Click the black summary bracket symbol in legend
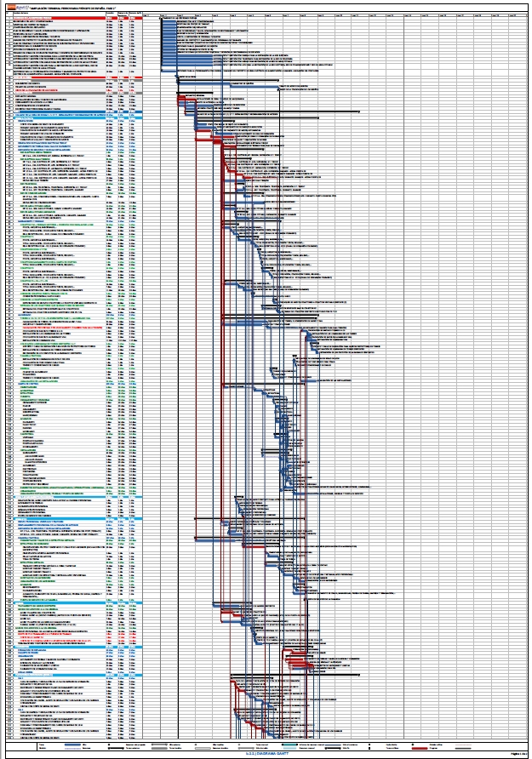Viewport: 532px width, 759px height. click(x=116, y=748)
